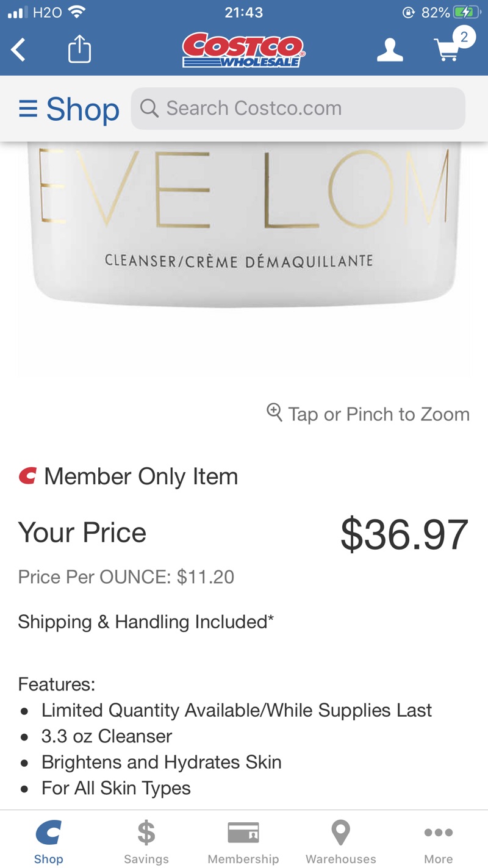The image size is (488, 868).
Task: Tap the share icon
Action: tap(79, 50)
